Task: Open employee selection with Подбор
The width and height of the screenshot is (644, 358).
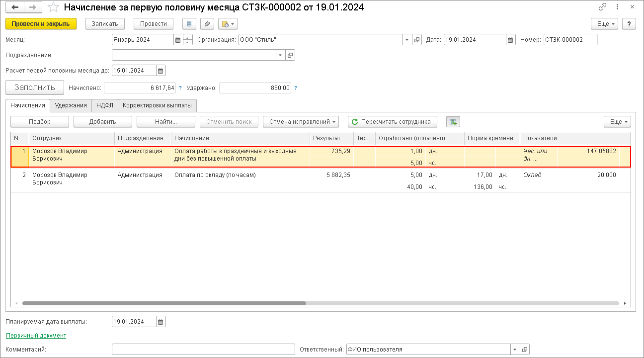Action: point(40,122)
